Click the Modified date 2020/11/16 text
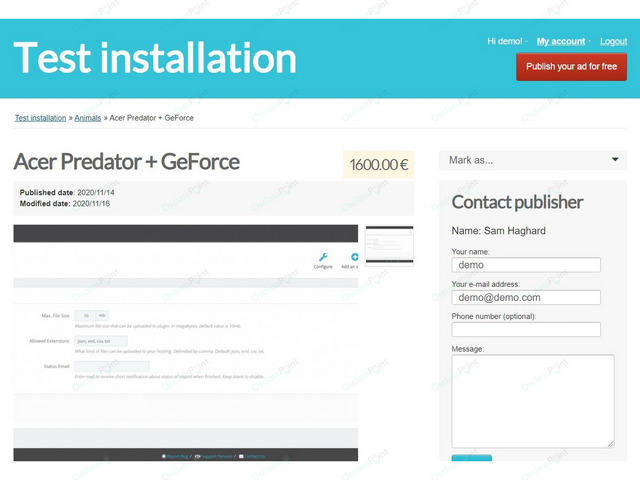Screen dimensions: 640x480 [x=64, y=204]
